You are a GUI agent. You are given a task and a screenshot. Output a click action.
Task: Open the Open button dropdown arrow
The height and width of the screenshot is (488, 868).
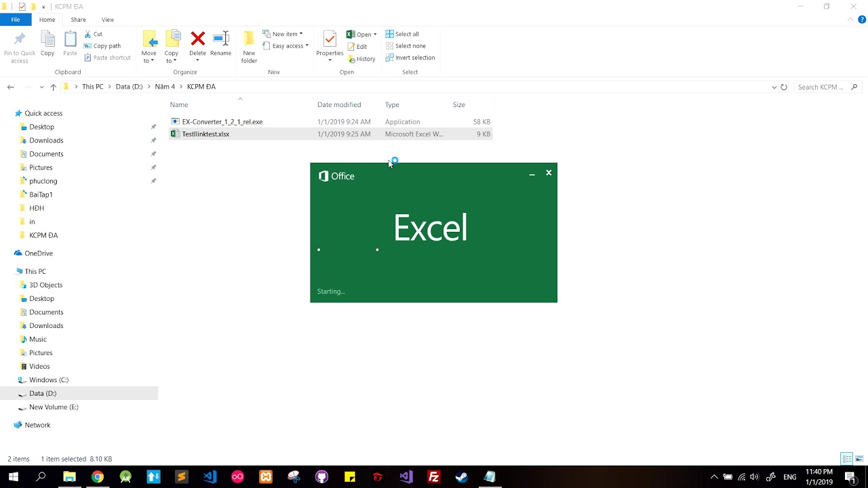[x=375, y=35]
